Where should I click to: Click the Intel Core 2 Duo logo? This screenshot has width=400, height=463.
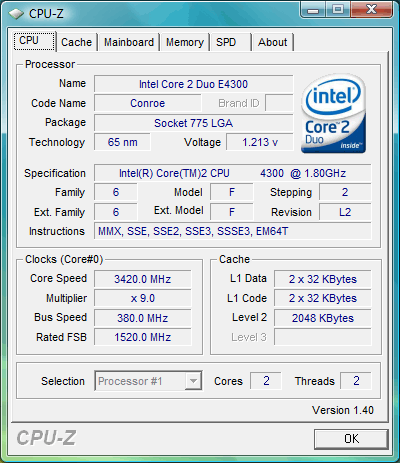point(333,114)
